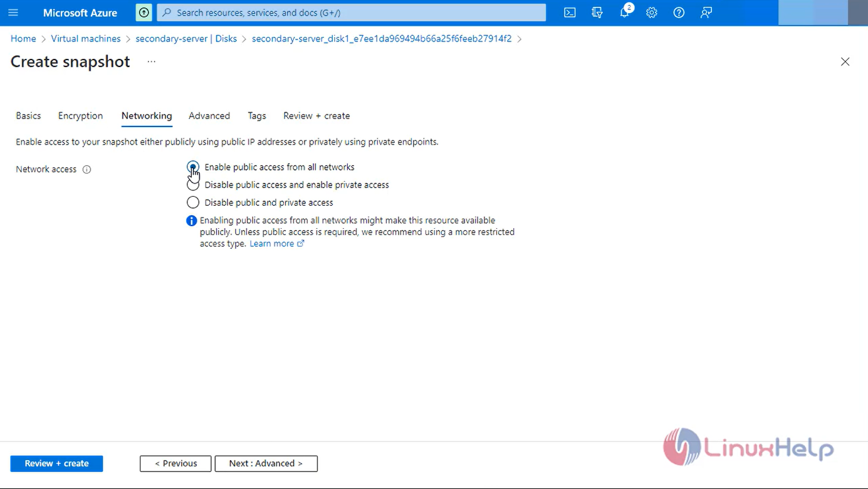Open secondary-server | Disks breadcrumb
The image size is (868, 489).
(186, 39)
